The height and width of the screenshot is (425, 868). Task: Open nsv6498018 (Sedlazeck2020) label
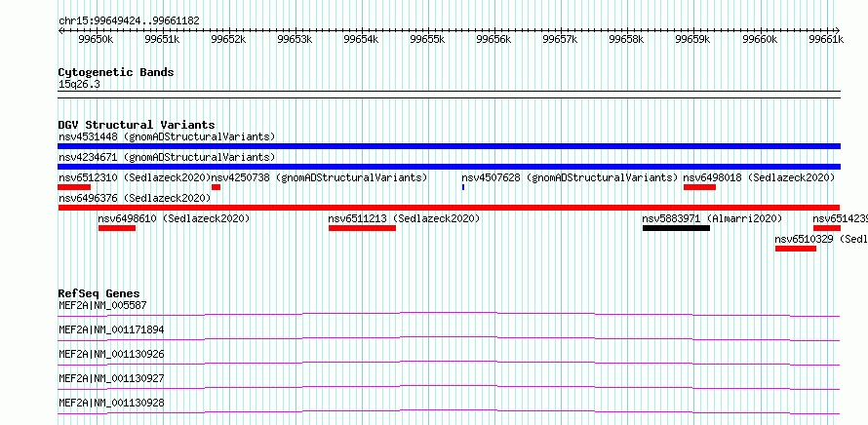(759, 177)
